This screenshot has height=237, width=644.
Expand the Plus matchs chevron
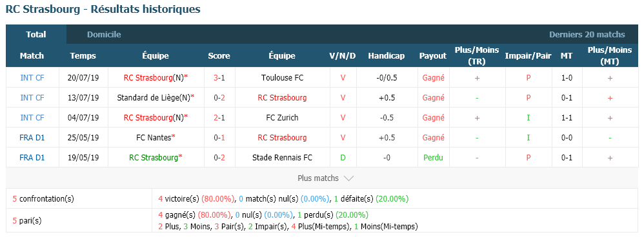[x=348, y=178]
